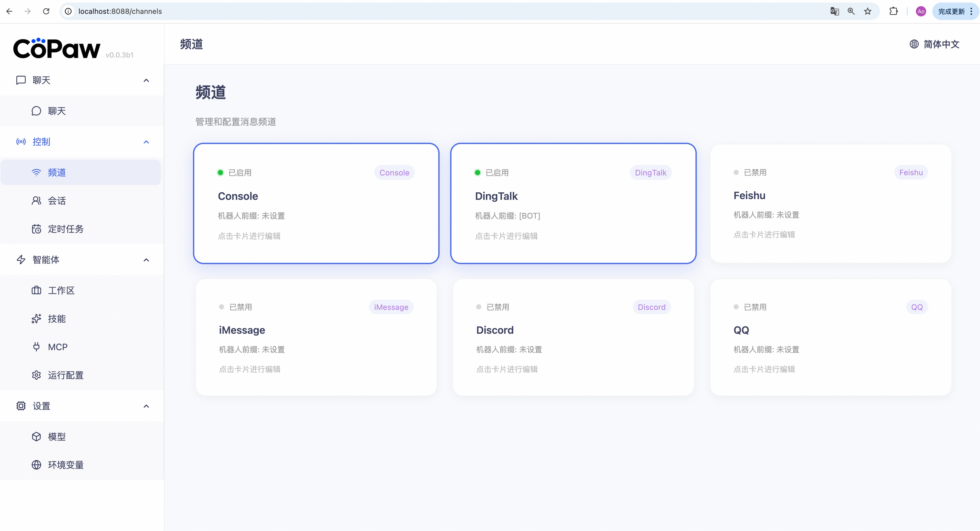The height and width of the screenshot is (531, 980).
Task: Open the 会话 sessions menu item
Action: pyautogui.click(x=57, y=201)
